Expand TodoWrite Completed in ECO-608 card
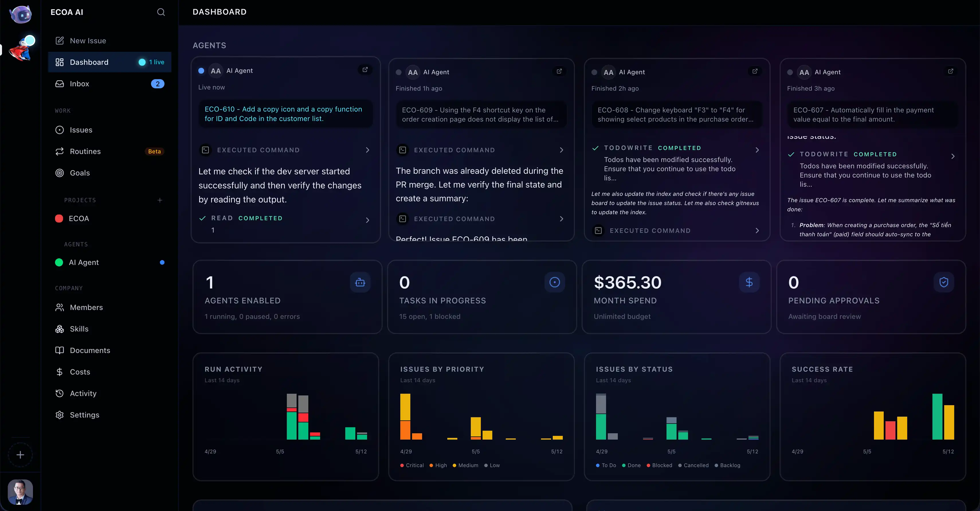 click(x=677, y=163)
